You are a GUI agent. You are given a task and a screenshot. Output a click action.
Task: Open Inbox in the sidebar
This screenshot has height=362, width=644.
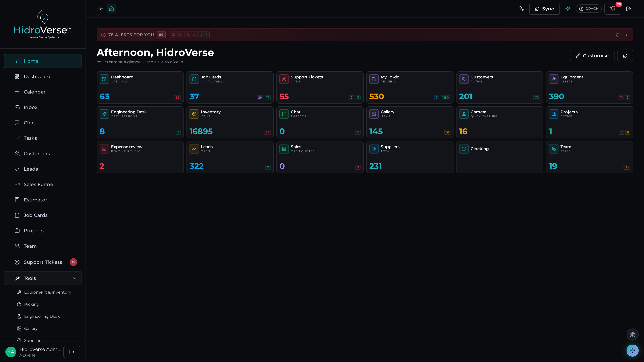(43, 107)
